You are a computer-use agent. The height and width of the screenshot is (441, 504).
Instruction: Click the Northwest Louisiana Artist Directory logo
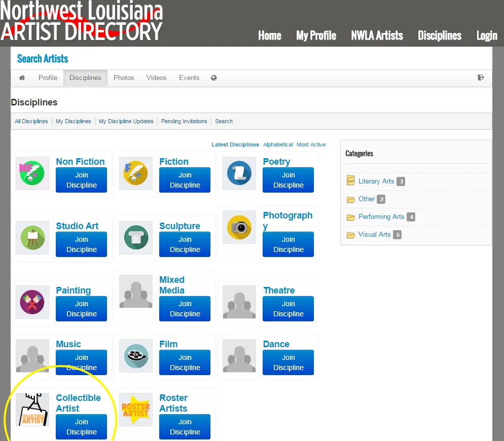pos(82,21)
